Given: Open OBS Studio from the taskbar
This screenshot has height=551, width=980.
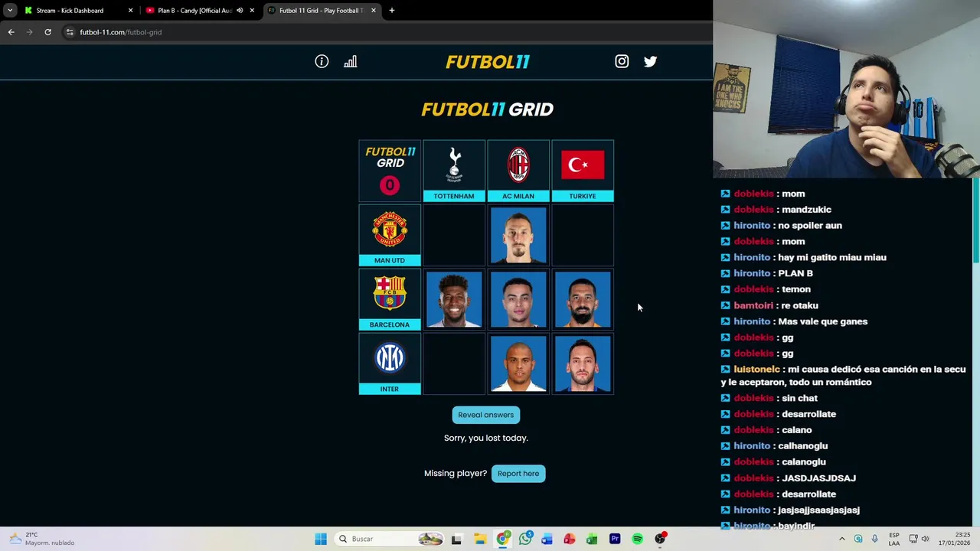Looking at the screenshot, I should click(x=660, y=539).
